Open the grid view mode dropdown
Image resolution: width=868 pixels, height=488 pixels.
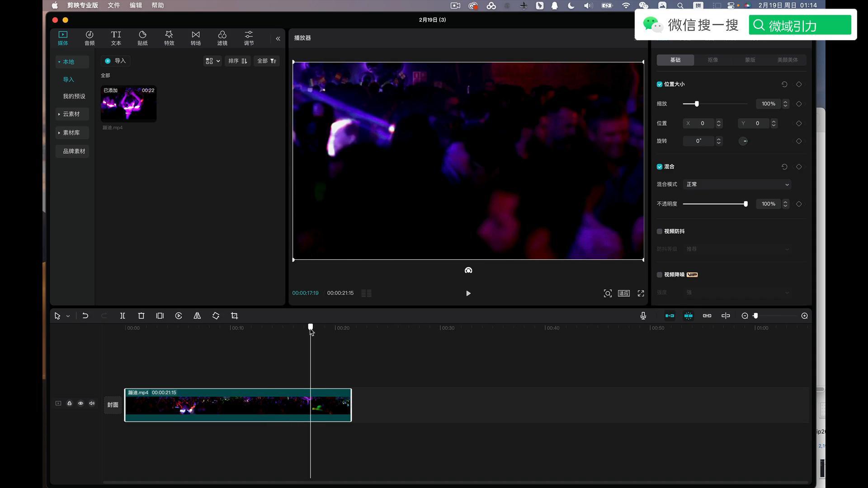212,61
